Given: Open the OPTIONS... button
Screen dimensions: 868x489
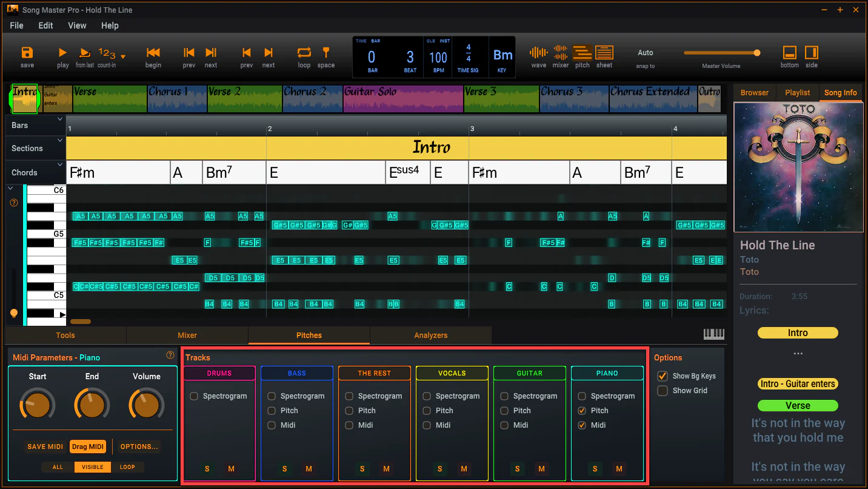Looking at the screenshot, I should point(139,447).
